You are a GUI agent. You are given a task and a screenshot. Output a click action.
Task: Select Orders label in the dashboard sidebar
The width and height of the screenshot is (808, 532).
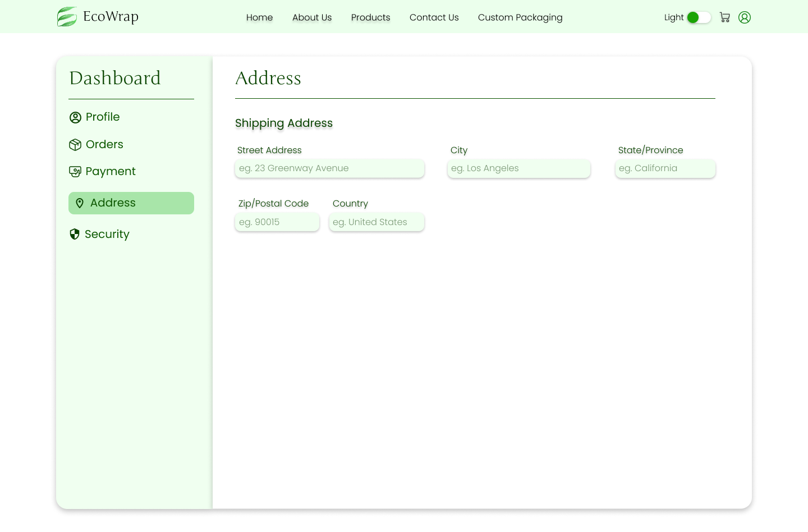[x=104, y=144]
